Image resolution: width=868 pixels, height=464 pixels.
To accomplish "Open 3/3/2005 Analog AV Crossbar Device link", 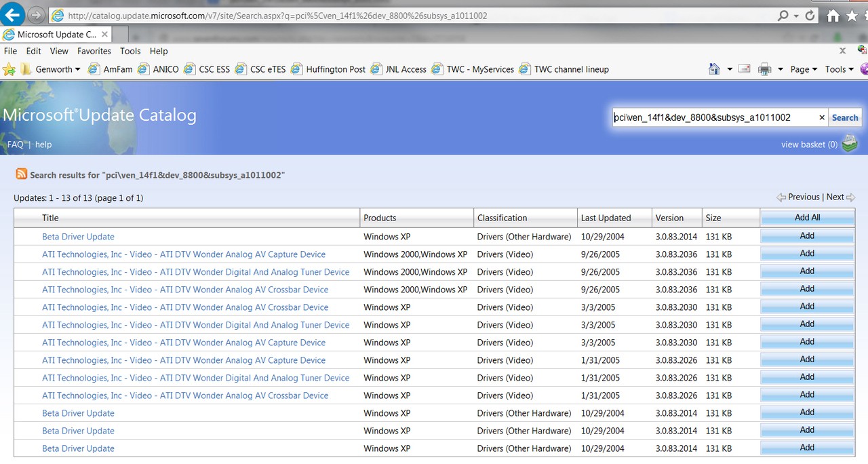I will pyautogui.click(x=185, y=307).
